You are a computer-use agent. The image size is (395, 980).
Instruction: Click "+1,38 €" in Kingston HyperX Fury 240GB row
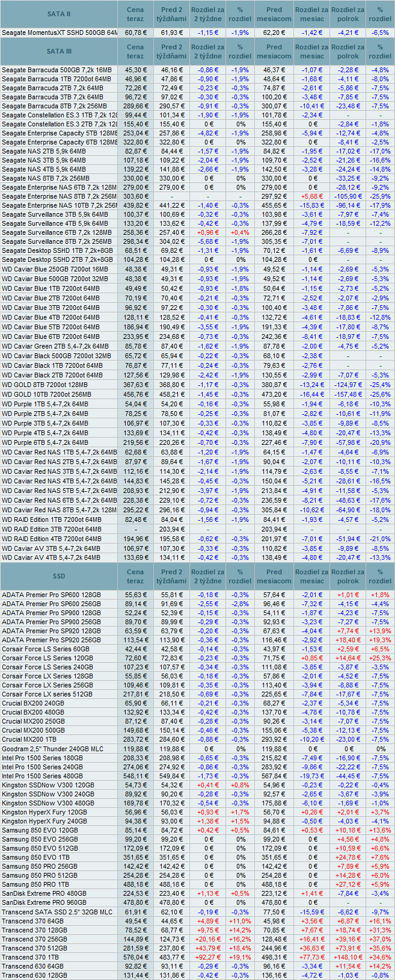pyautogui.click(x=208, y=821)
